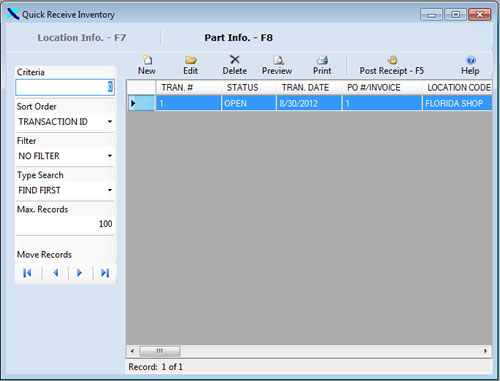Close the Quick Receive Inventory window
Screen dimensions: 500x381
click(x=480, y=15)
